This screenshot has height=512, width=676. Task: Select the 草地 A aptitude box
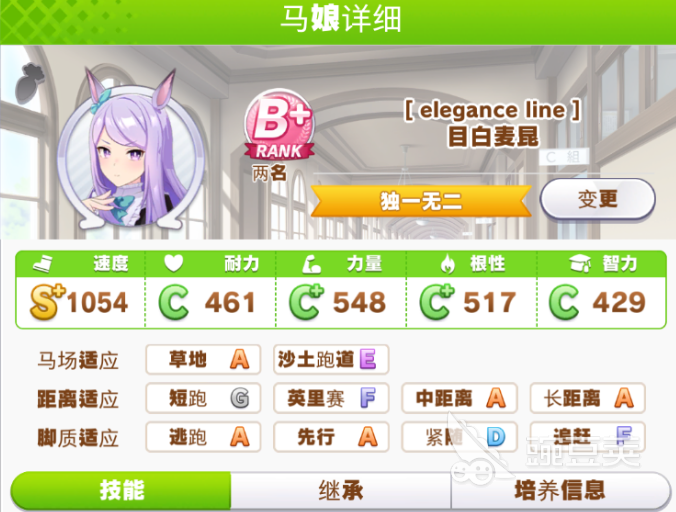(203, 359)
